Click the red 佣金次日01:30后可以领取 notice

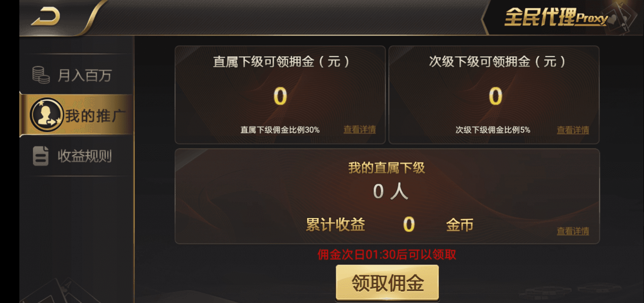click(x=386, y=255)
